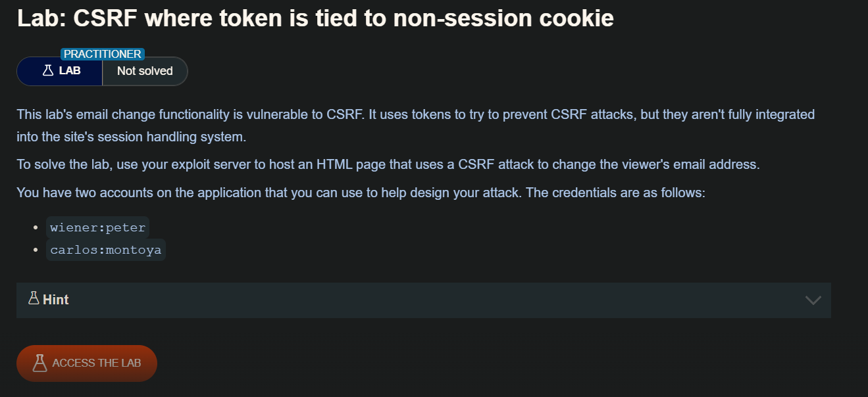Screen dimensions: 868x397
Task: Click the paragraph starting "To solve the lab"
Action: pyautogui.click(x=388, y=164)
